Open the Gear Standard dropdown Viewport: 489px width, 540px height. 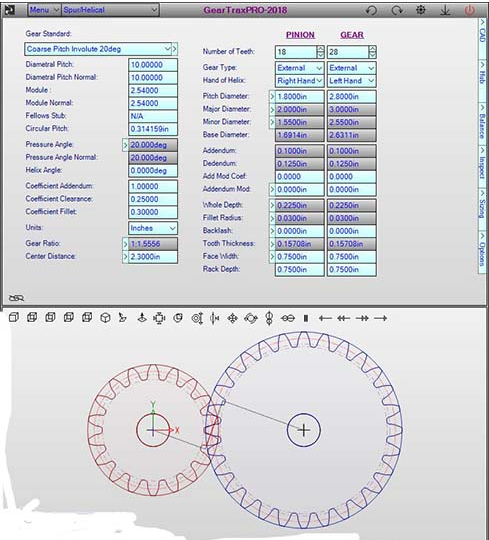pyautogui.click(x=98, y=49)
